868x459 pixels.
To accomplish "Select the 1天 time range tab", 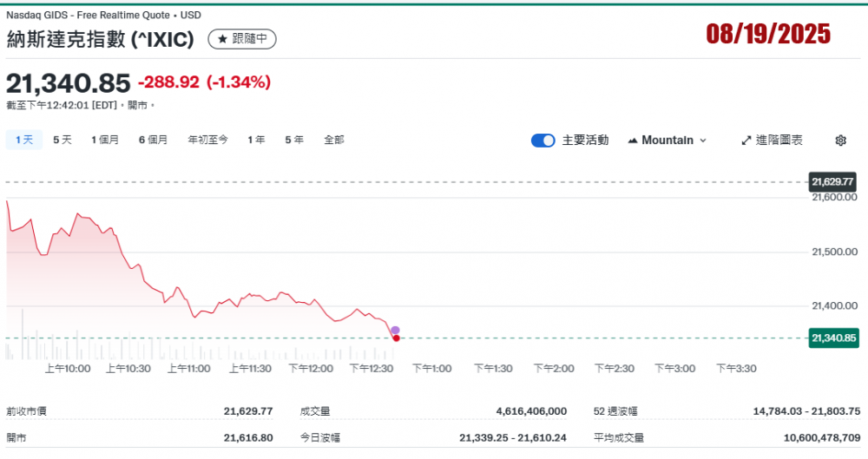I will [23, 140].
